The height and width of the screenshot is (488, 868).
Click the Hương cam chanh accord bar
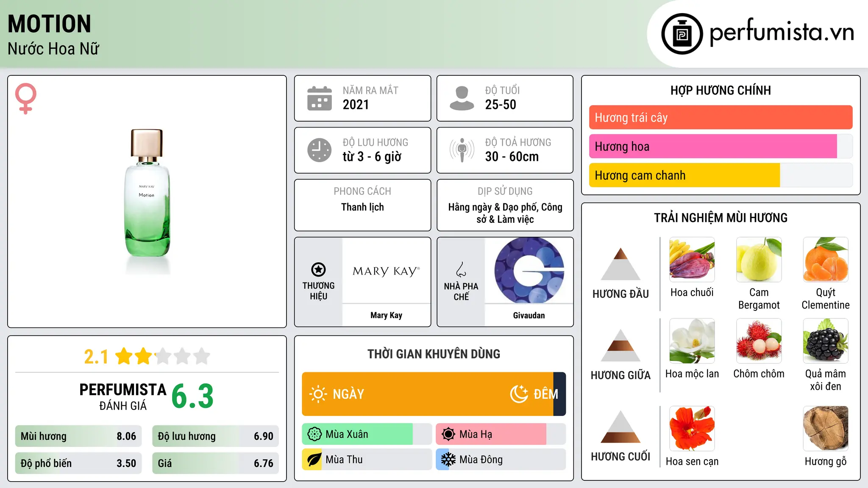point(721,175)
